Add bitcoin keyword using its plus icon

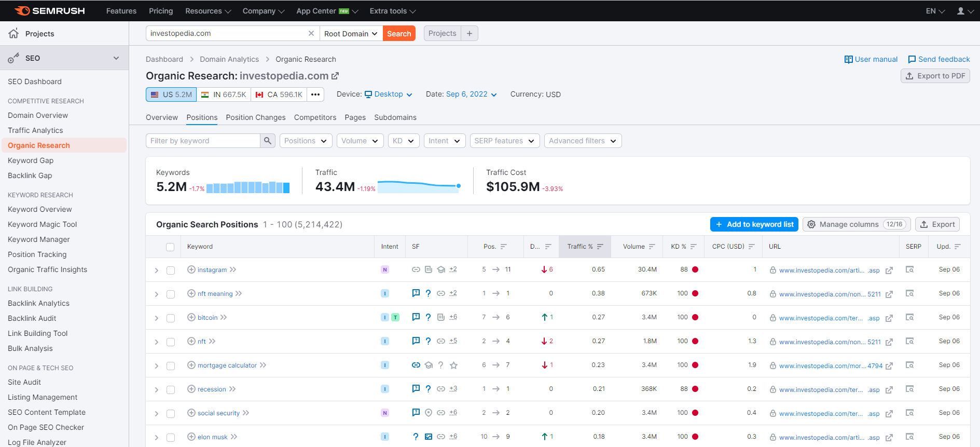[191, 317]
